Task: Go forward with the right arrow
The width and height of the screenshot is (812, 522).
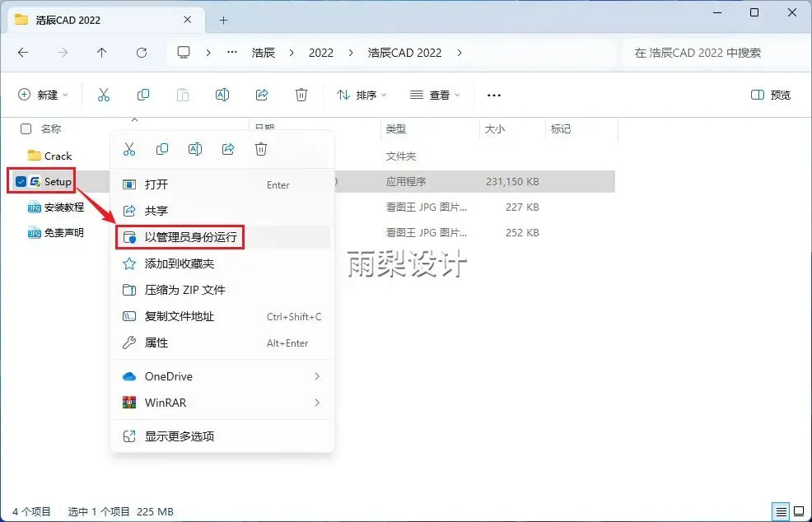Action: [62, 53]
